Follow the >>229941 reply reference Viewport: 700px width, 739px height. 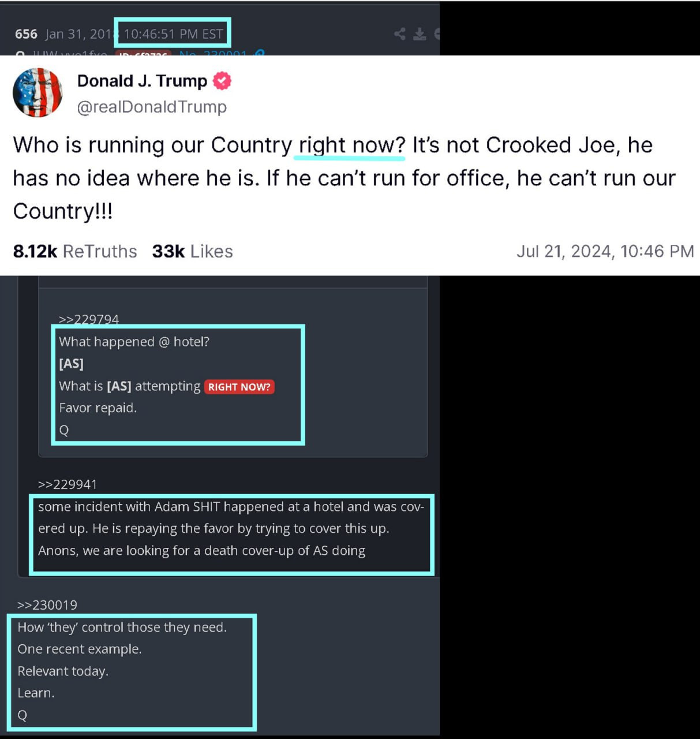68,484
